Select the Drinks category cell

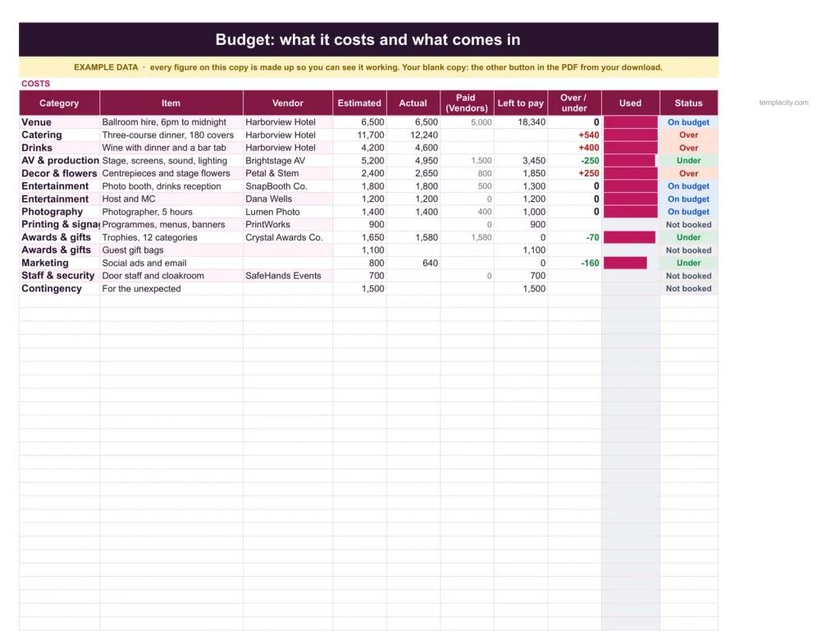tap(59, 148)
